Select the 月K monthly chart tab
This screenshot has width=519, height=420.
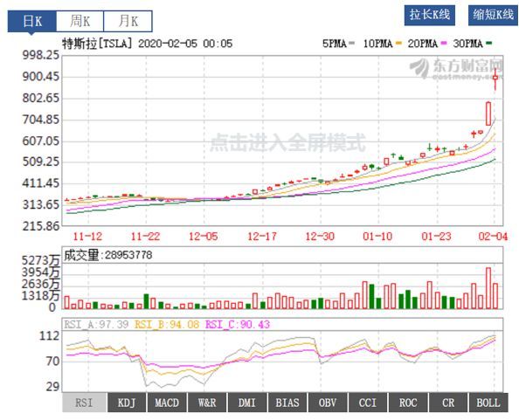coord(128,21)
